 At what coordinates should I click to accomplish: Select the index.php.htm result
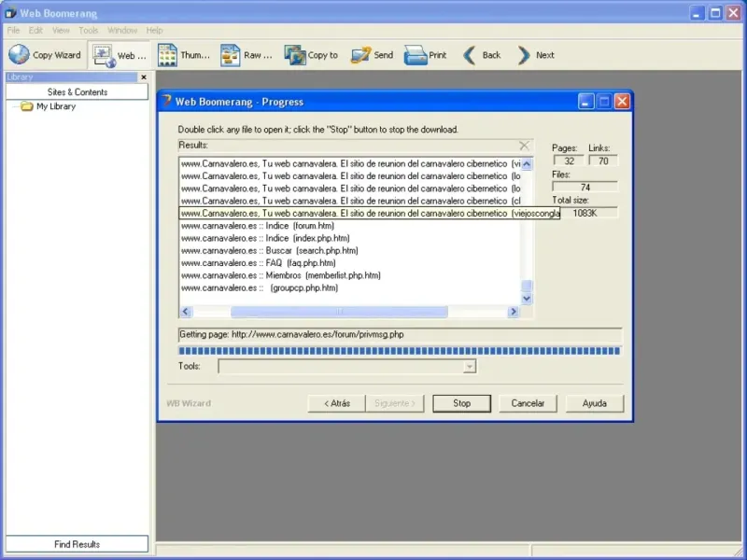[x=265, y=238]
